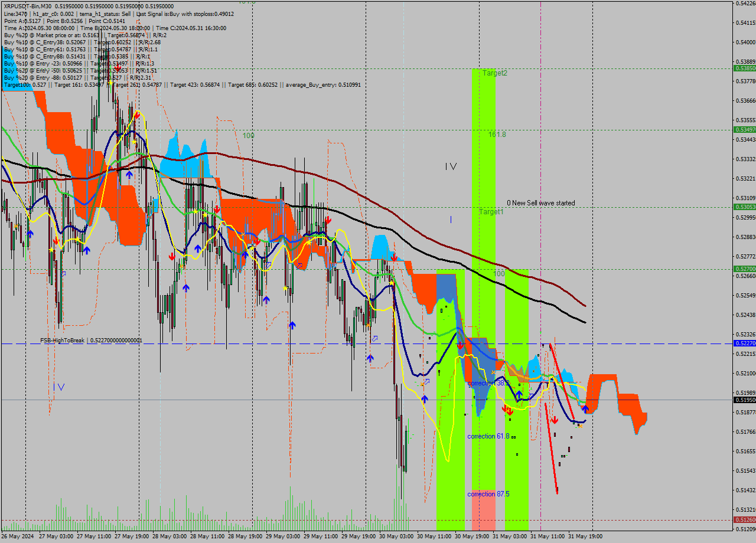Click the '161.8' Fibonacci level label
This screenshot has height=543, width=756.
point(497,135)
